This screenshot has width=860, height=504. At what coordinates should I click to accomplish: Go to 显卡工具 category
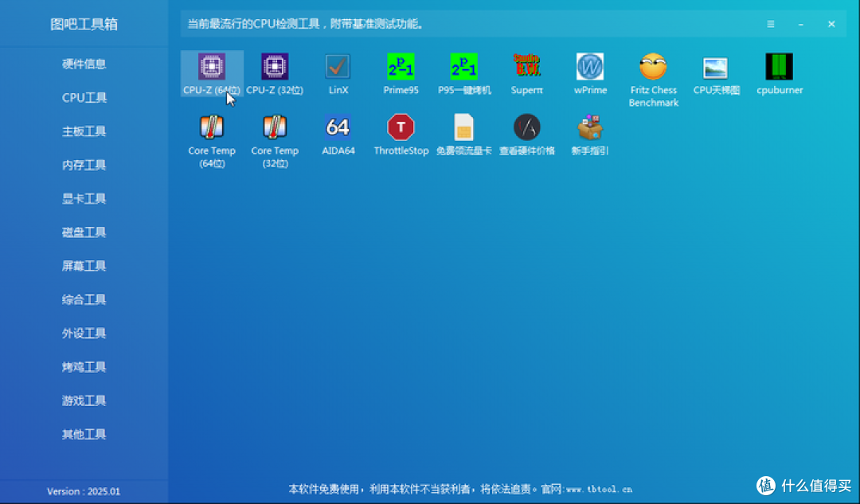tap(84, 199)
